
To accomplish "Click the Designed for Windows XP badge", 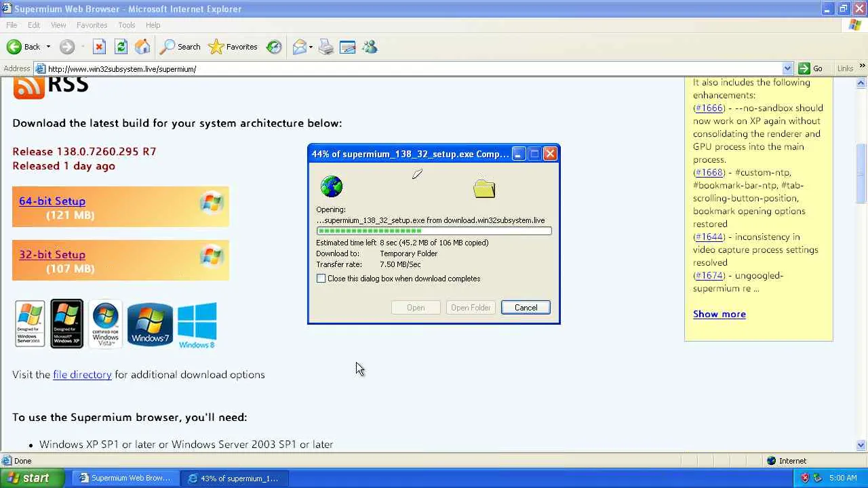I will (x=67, y=323).
